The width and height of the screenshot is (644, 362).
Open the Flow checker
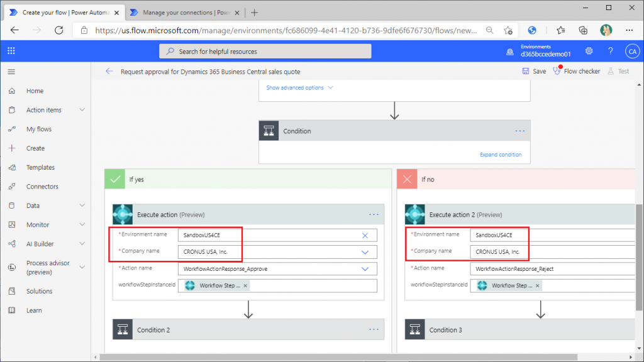(x=577, y=72)
